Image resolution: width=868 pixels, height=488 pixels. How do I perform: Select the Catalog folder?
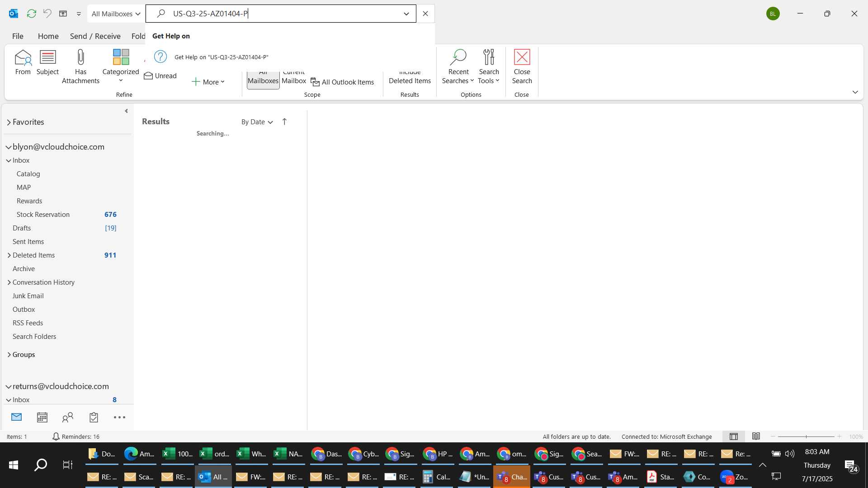pos(28,174)
